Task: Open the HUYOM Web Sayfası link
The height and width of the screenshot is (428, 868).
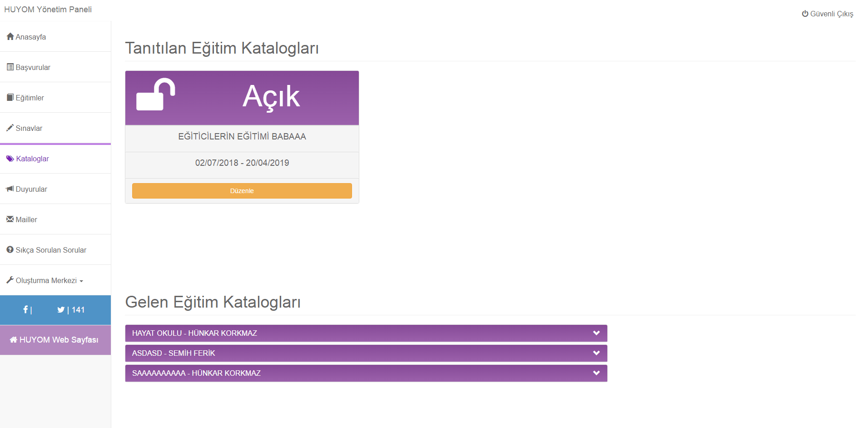Action: (x=55, y=340)
